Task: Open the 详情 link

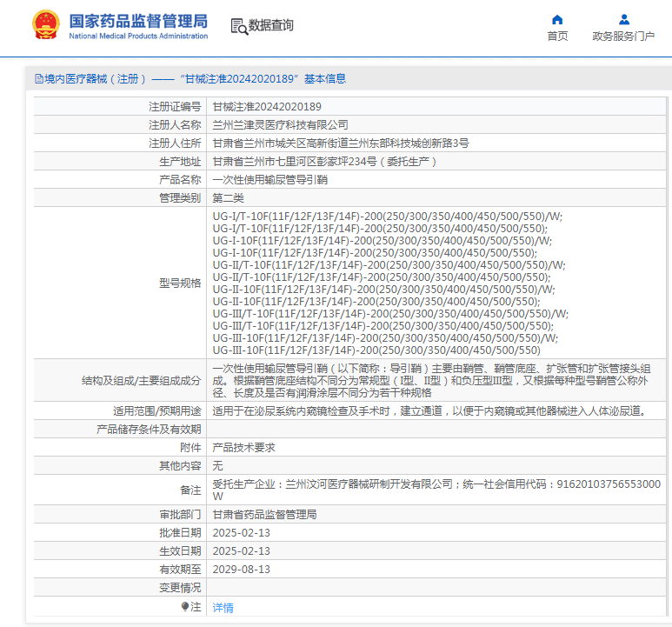Action: pos(223,607)
